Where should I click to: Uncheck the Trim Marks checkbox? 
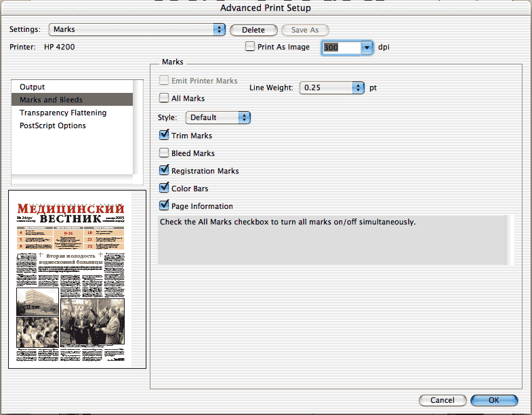[x=164, y=135]
